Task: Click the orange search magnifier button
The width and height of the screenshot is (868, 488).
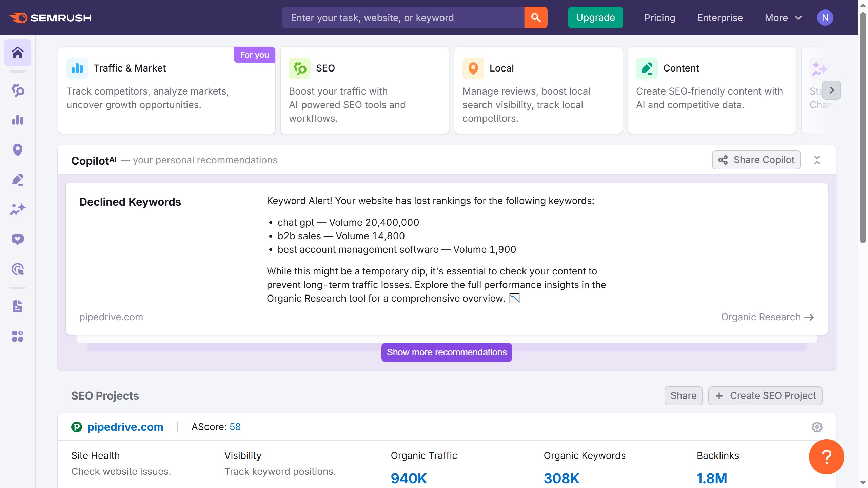Action: 536,18
